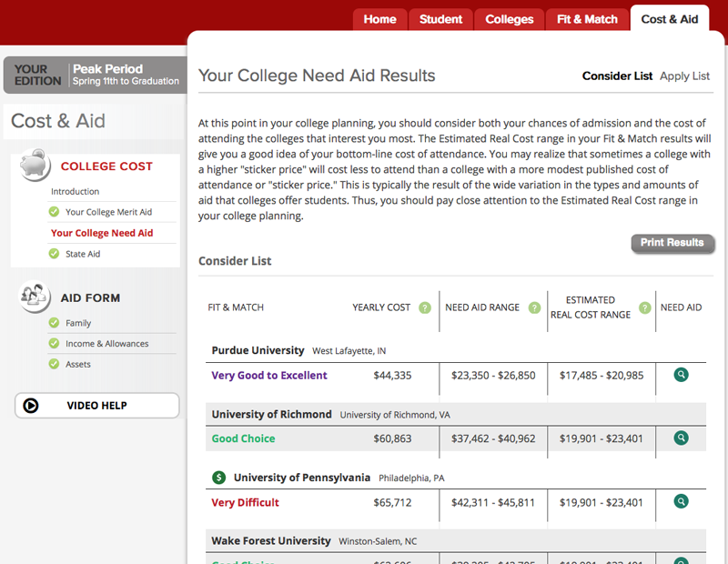Go to the Fit & Match tab
The height and width of the screenshot is (564, 728).
click(x=587, y=19)
